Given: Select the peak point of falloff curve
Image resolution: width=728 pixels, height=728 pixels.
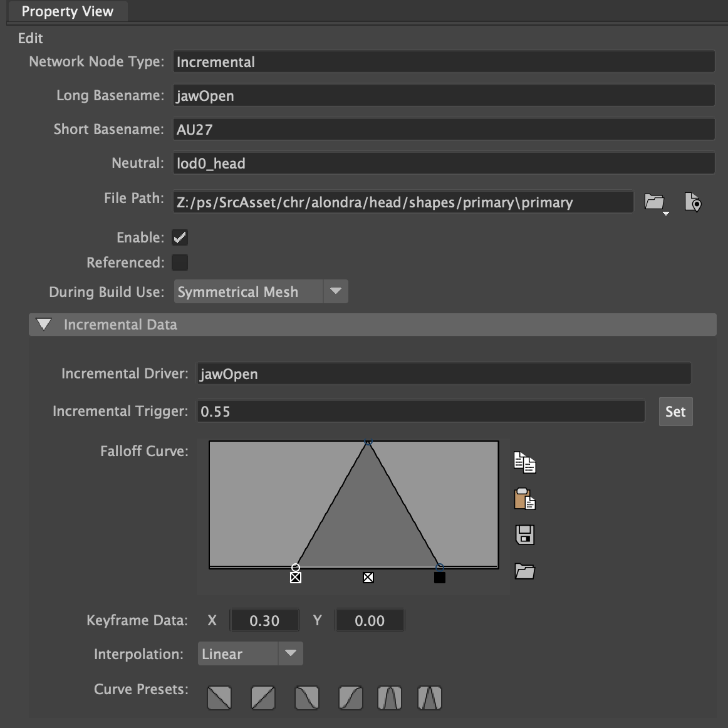Looking at the screenshot, I should click(x=368, y=442).
